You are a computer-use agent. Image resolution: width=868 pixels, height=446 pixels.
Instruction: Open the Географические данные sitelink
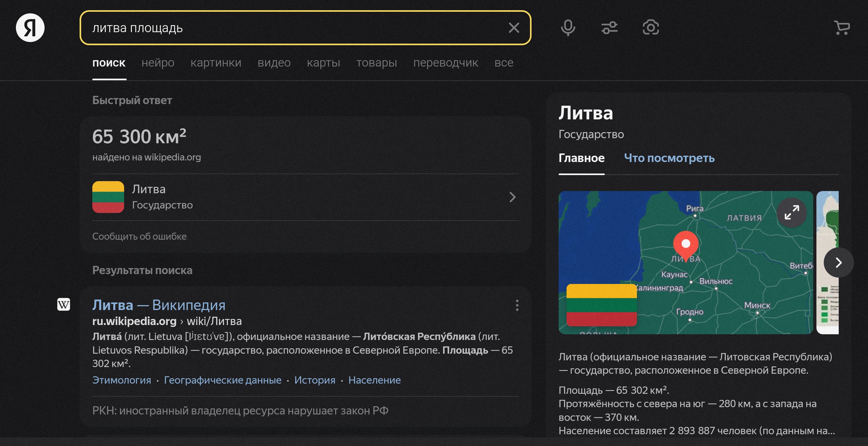[x=223, y=380]
